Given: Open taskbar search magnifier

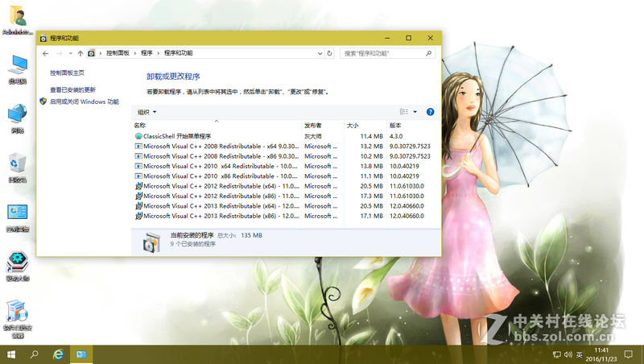Looking at the screenshot, I should point(35,354).
